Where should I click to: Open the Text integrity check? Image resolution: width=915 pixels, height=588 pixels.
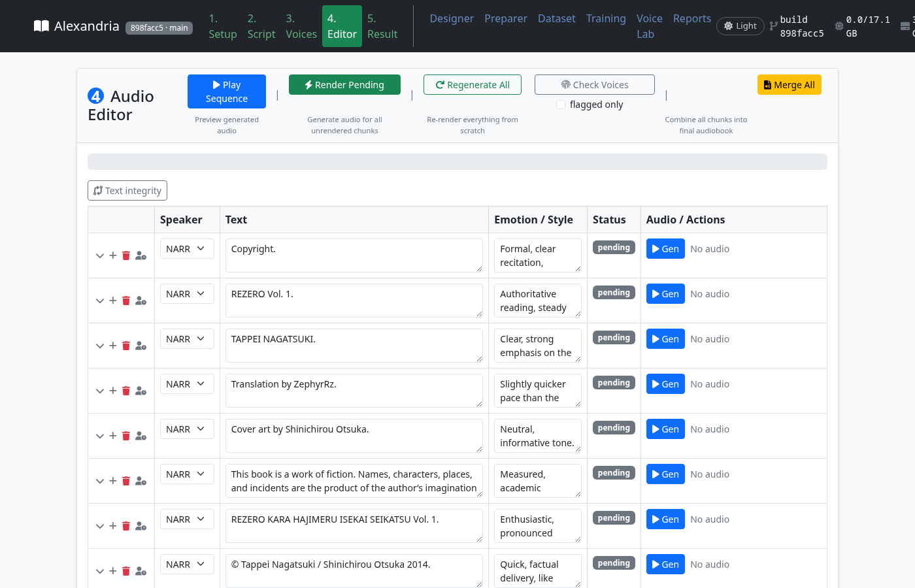[127, 191]
